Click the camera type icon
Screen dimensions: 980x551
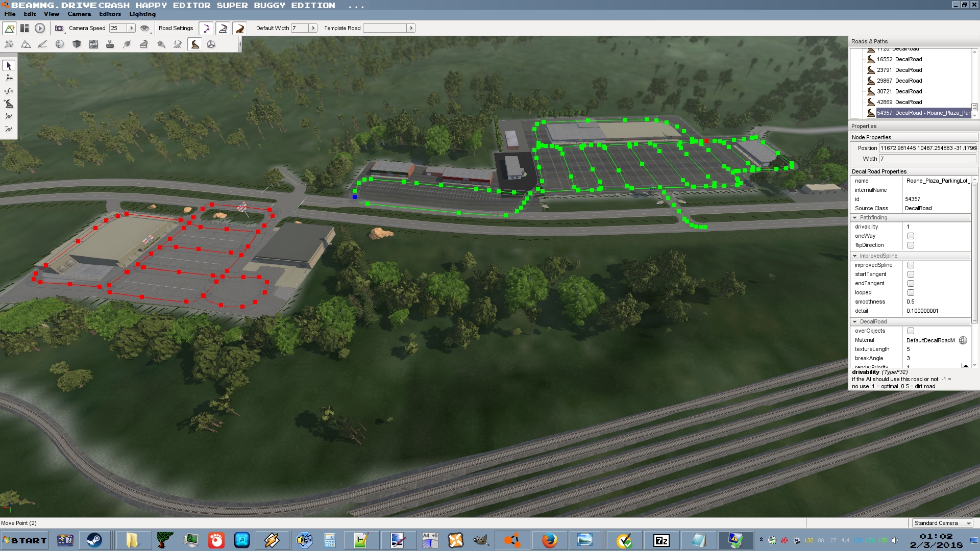(59, 28)
